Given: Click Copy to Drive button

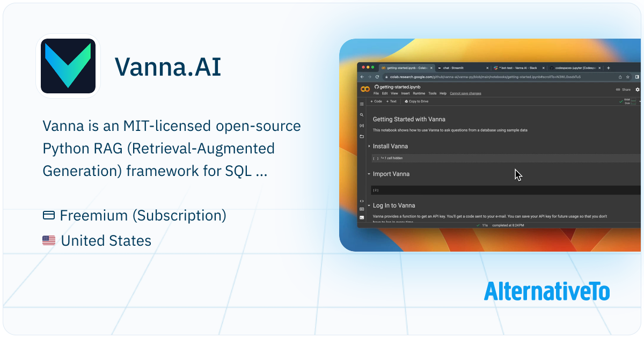Looking at the screenshot, I should click(416, 101).
